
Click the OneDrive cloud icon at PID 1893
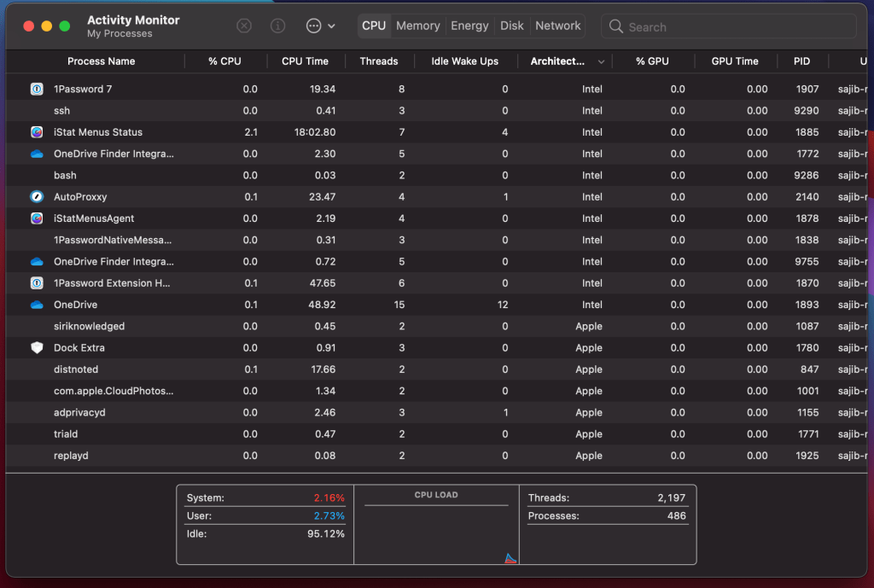pos(37,305)
